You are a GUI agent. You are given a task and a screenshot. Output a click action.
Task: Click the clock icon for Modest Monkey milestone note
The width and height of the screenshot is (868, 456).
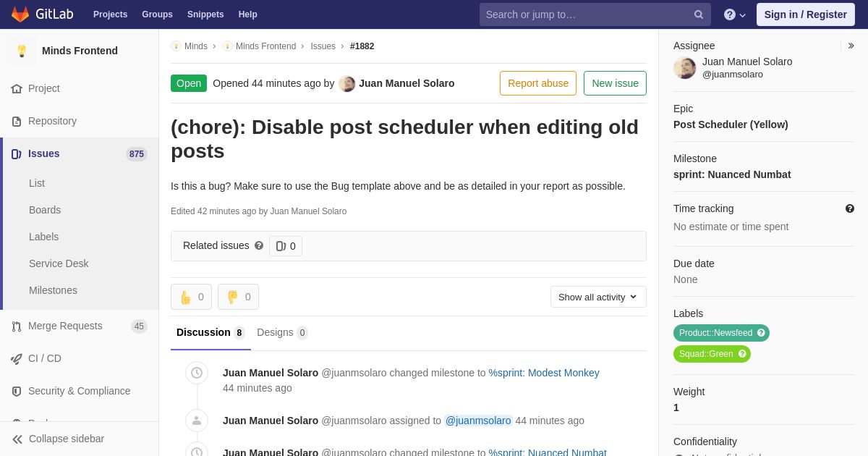pyautogui.click(x=197, y=373)
